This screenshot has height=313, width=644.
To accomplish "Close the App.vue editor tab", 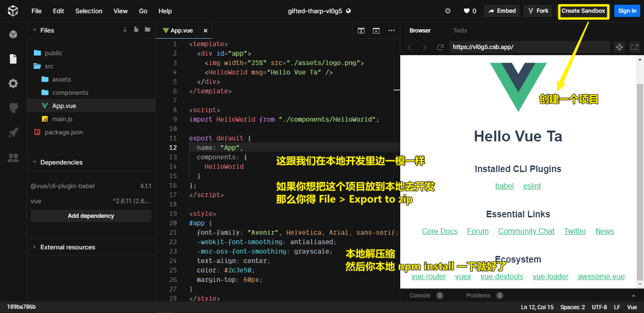I will pos(205,31).
